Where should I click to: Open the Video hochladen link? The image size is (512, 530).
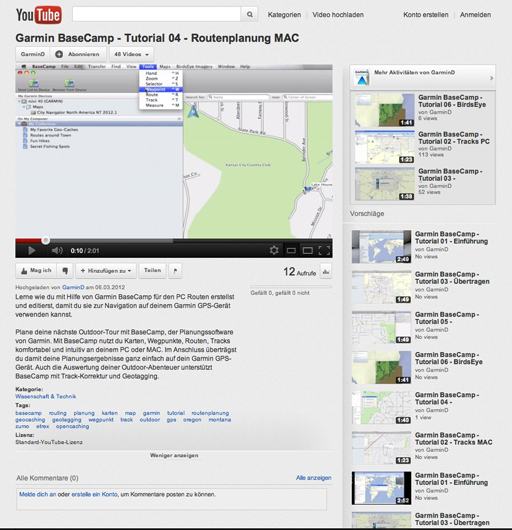tap(338, 15)
